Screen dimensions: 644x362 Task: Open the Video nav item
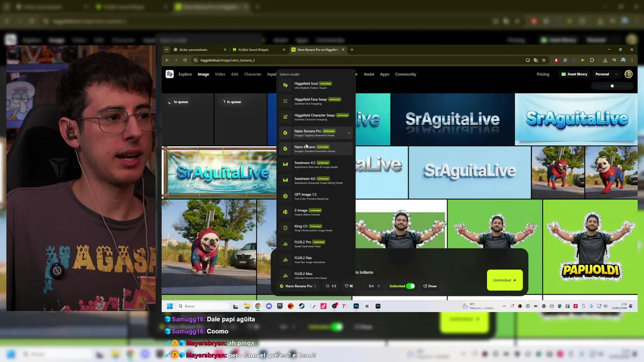220,74
